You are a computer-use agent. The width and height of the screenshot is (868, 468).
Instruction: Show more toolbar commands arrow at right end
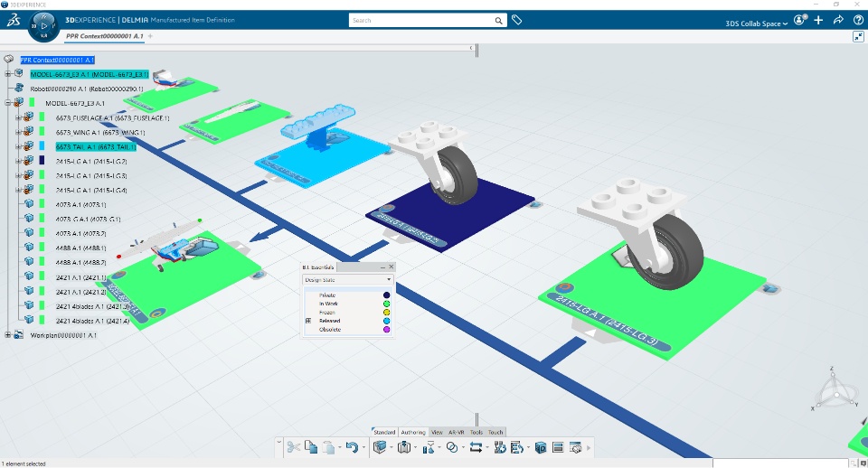click(x=589, y=447)
